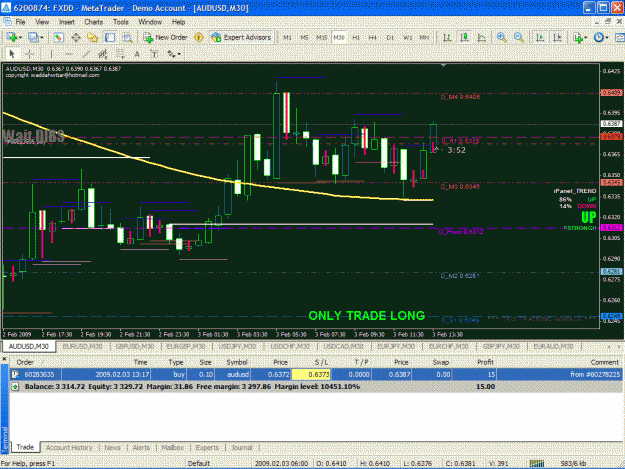The width and height of the screenshot is (625, 469).
Task: Open the Alerts terminal tab
Action: (141, 447)
